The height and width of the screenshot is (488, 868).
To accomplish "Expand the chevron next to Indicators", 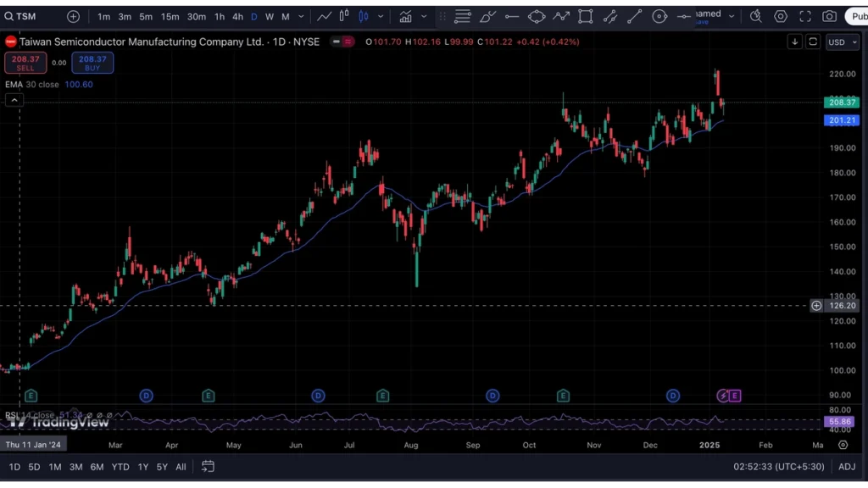I will point(424,17).
